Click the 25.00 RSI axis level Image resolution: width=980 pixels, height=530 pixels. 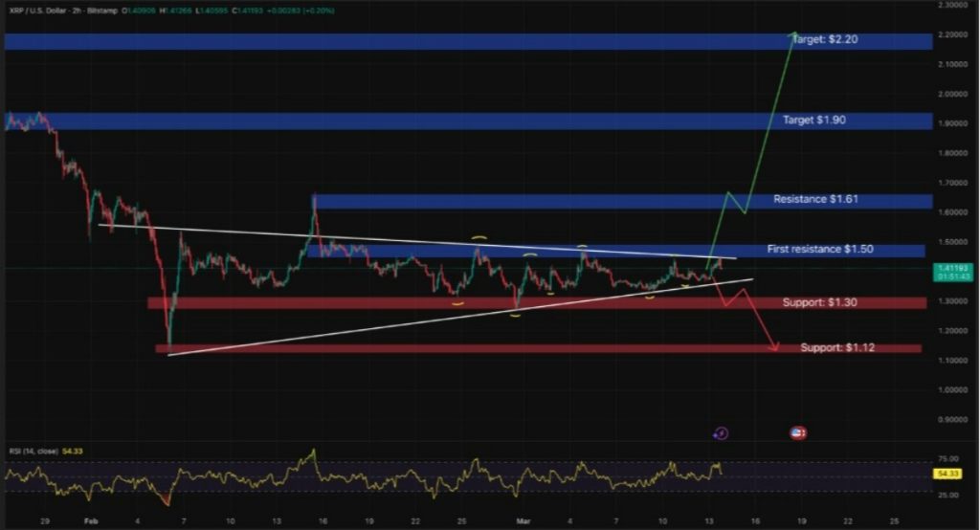pos(948,495)
